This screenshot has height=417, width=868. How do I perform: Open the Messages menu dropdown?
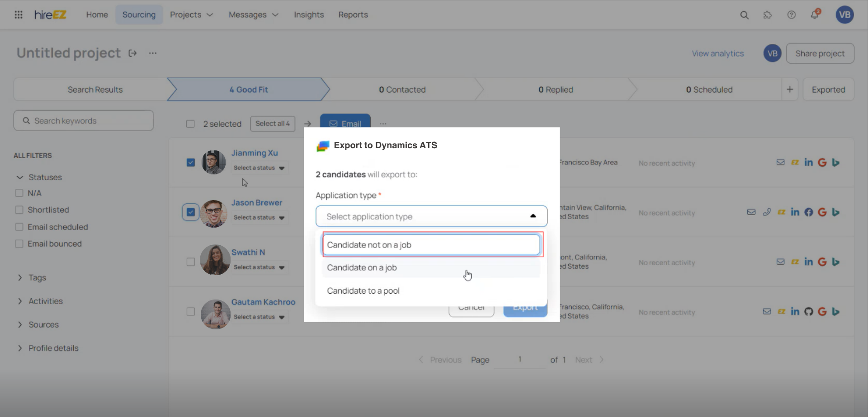(253, 14)
